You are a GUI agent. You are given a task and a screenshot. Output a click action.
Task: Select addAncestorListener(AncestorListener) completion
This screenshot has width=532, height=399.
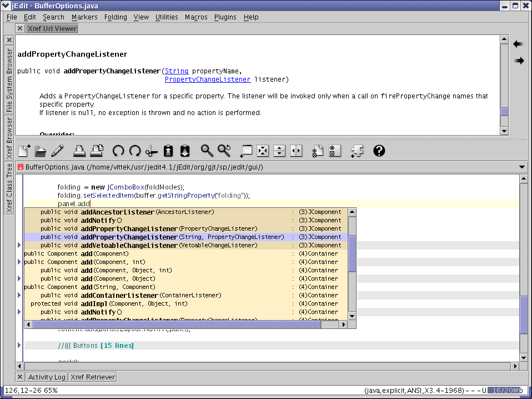[186, 212]
